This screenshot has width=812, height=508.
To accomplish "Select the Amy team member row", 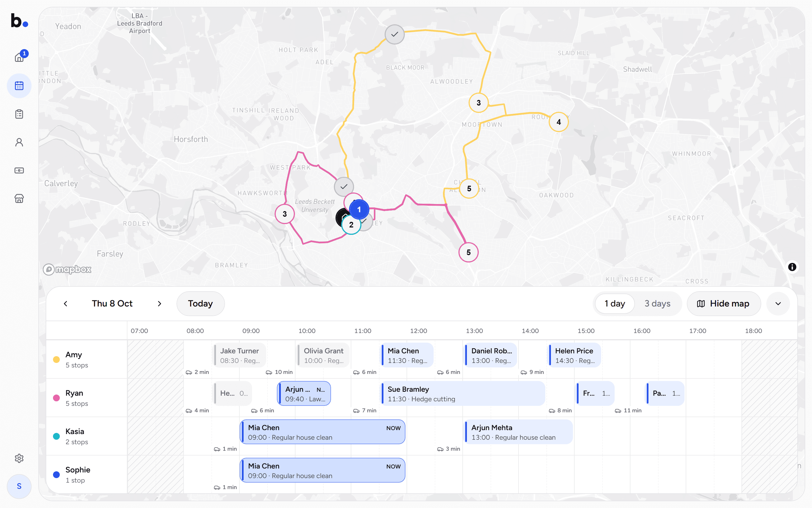I will [x=87, y=360].
